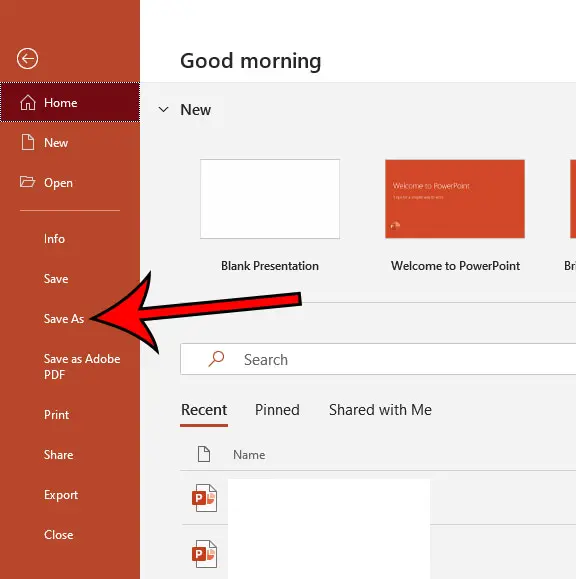Image resolution: width=576 pixels, height=579 pixels.
Task: Click the Blank Presentation thumbnail
Action: tap(270, 199)
